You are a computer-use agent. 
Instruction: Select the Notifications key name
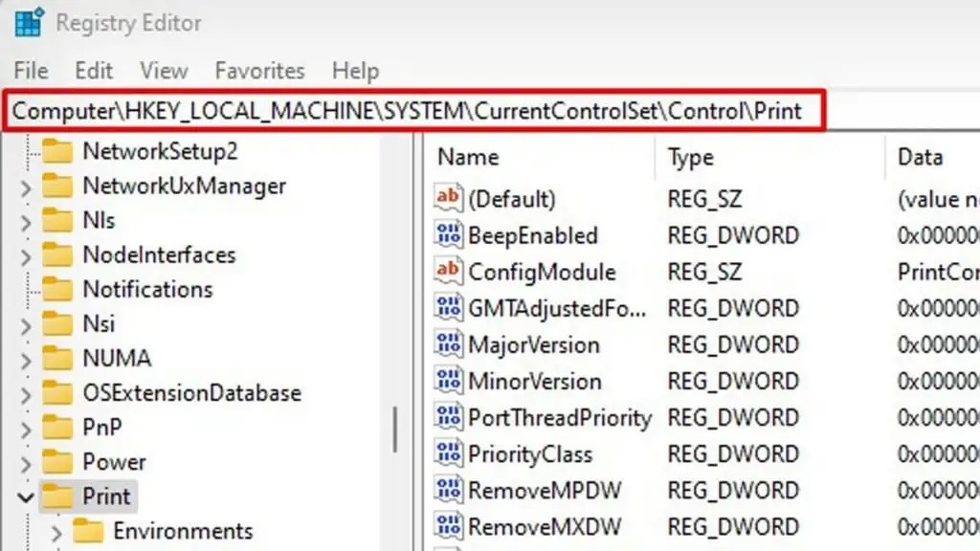coord(148,289)
